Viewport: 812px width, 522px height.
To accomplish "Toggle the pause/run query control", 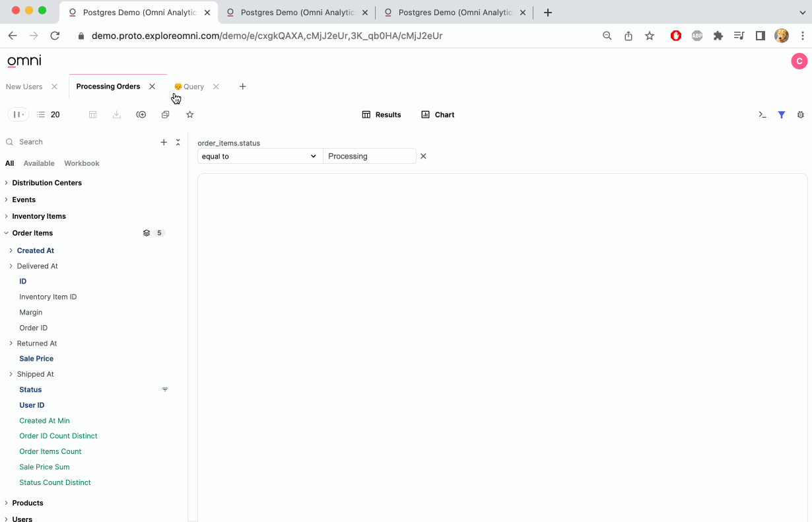I will tap(18, 114).
